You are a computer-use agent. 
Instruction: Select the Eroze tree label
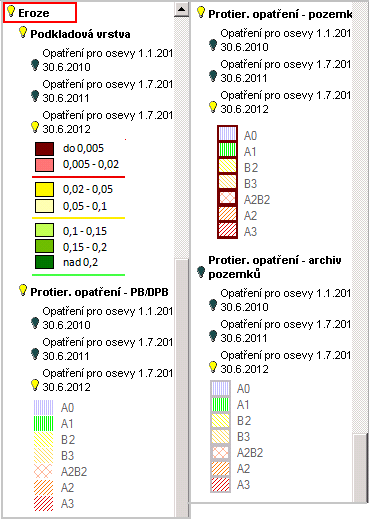pos(34,13)
